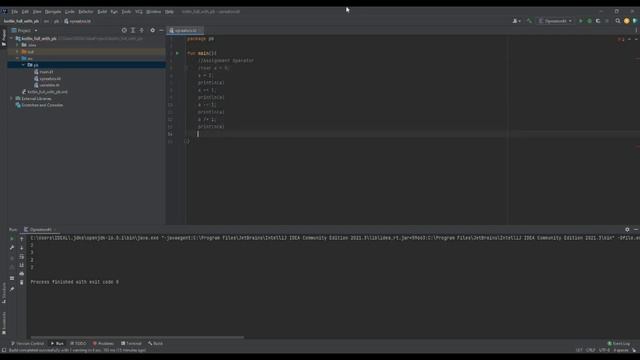Open the VCS menu

click(139, 12)
